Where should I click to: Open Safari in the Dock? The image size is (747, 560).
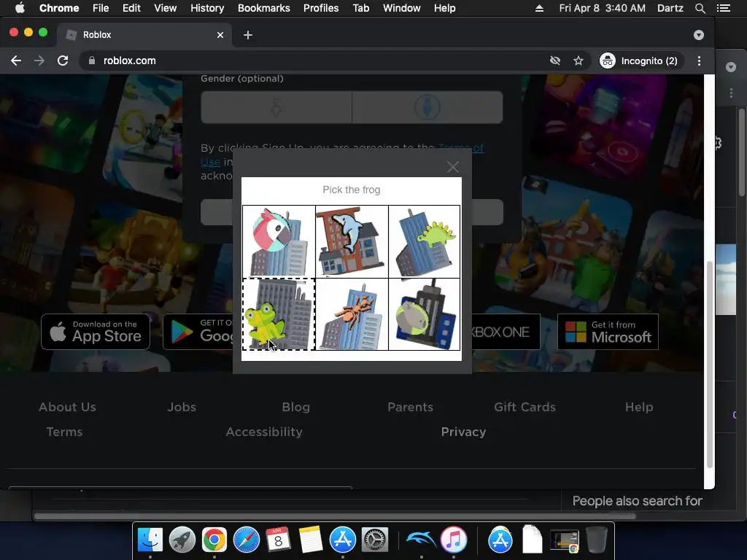coord(247,540)
